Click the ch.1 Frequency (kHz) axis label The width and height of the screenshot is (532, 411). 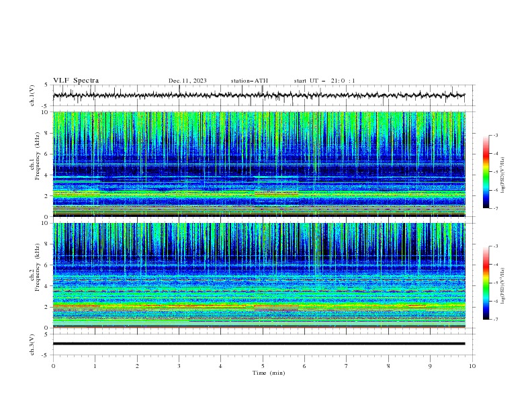click(x=35, y=156)
